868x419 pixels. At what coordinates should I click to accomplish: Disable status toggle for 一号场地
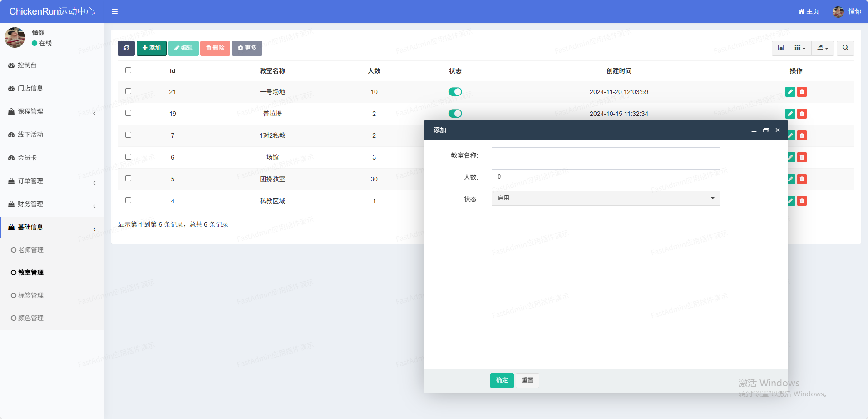(455, 92)
